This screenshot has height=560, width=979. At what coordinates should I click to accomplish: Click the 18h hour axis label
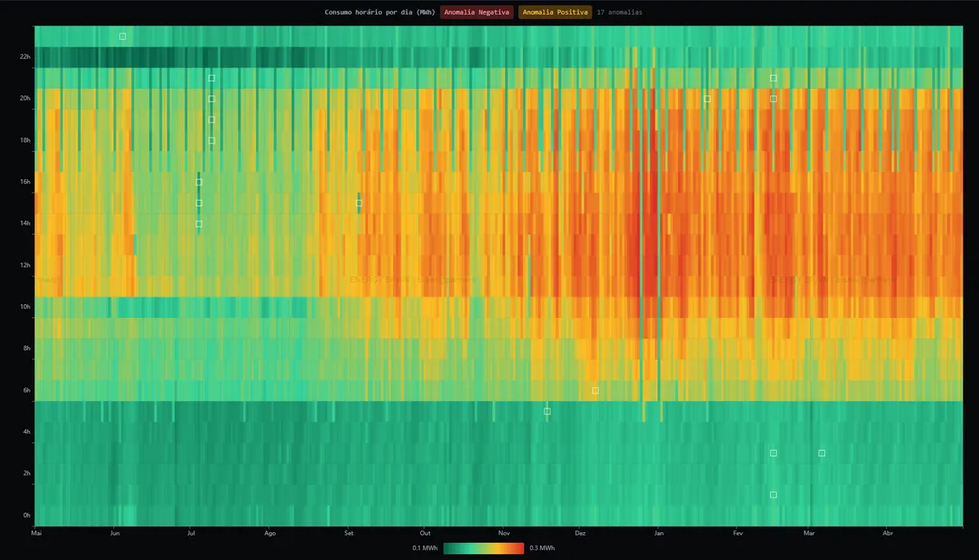25,140
